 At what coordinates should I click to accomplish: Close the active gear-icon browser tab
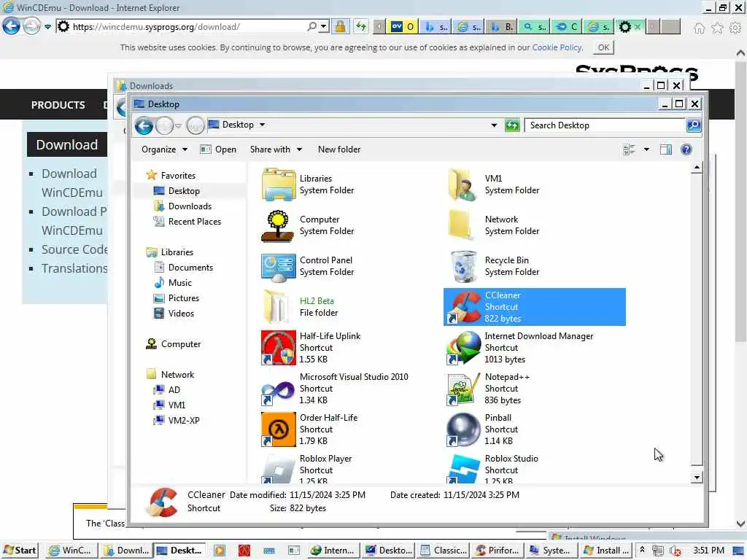coord(638,27)
